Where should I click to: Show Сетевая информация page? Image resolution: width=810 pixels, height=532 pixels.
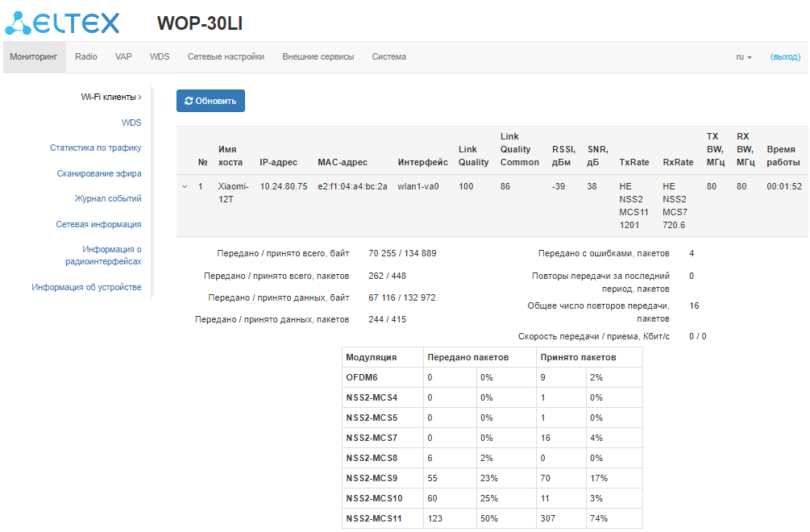tap(98, 224)
